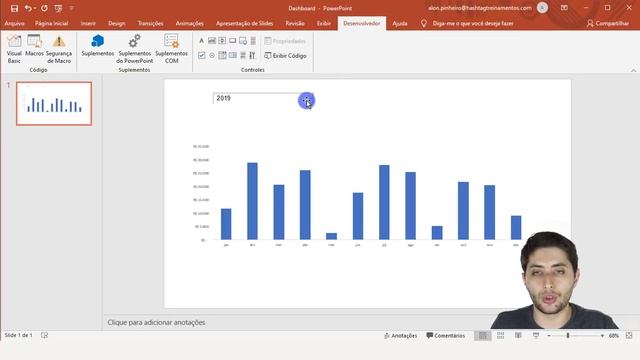The height and width of the screenshot is (360, 640).
Task: Open the account profile avatar
Action: pos(542,8)
